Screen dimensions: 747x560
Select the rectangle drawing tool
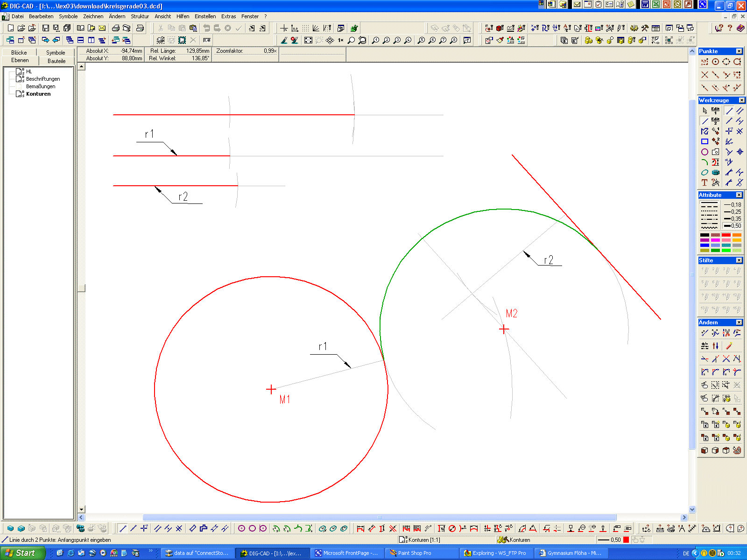coord(705,141)
